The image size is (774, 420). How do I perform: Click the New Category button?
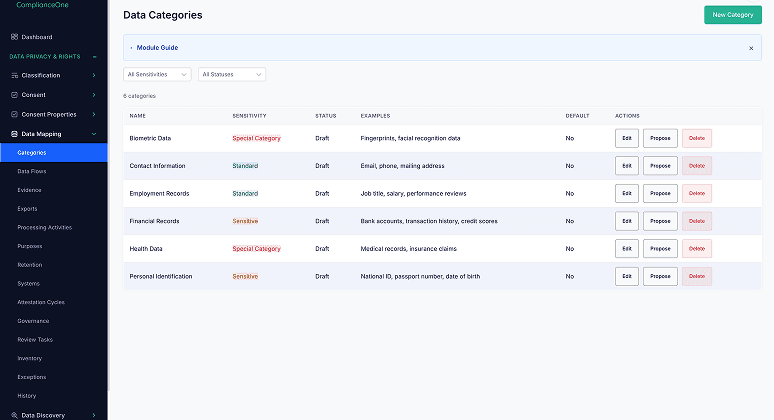(x=733, y=15)
